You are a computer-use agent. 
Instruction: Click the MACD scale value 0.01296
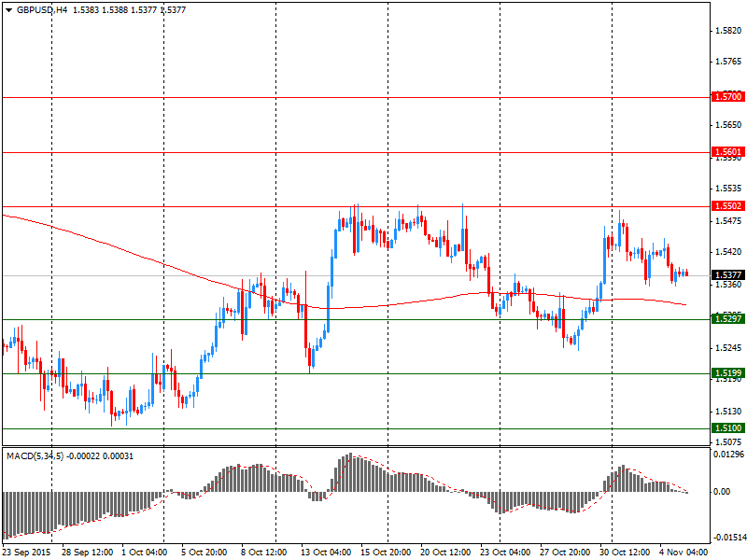729,455
